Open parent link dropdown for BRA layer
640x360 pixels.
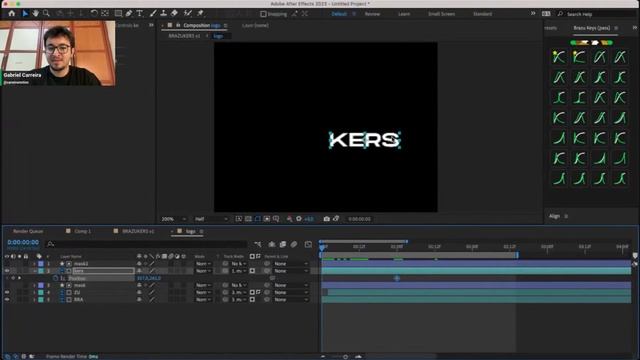(291, 300)
